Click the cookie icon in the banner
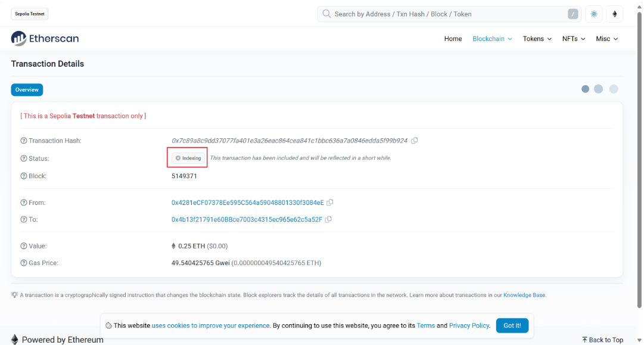Image resolution: width=644 pixels, height=345 pixels. [109, 325]
